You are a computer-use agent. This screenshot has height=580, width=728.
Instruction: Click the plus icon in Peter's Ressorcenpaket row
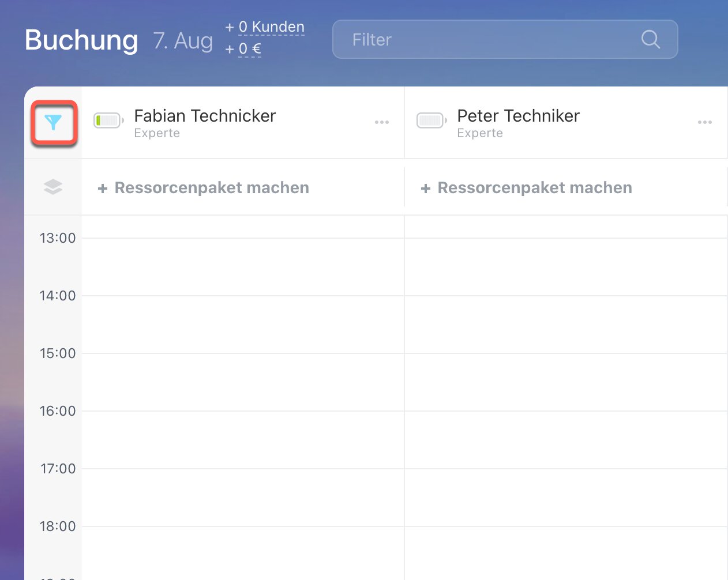426,189
